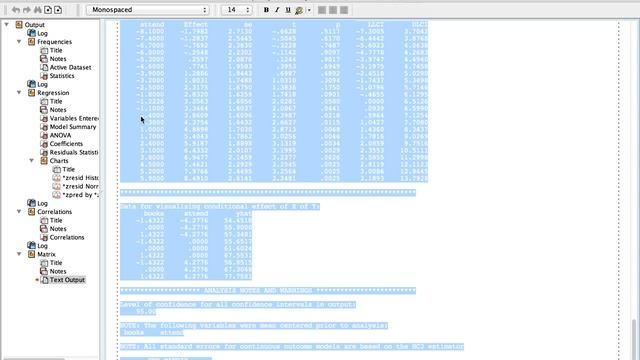Collapse the Matrix node
This screenshot has width=640, height=360.
[x=19, y=254]
